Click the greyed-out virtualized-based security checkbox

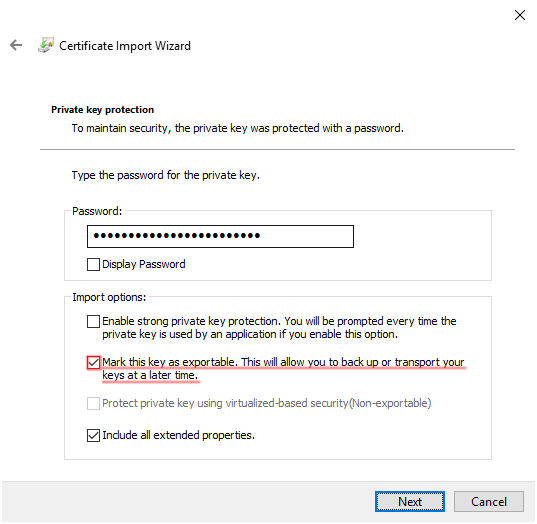point(93,403)
